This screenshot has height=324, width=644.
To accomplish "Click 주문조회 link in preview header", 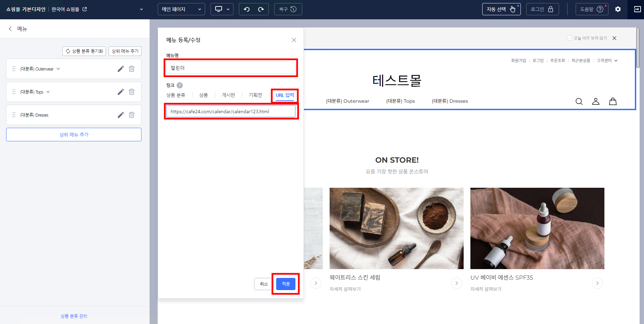I will coord(558,60).
